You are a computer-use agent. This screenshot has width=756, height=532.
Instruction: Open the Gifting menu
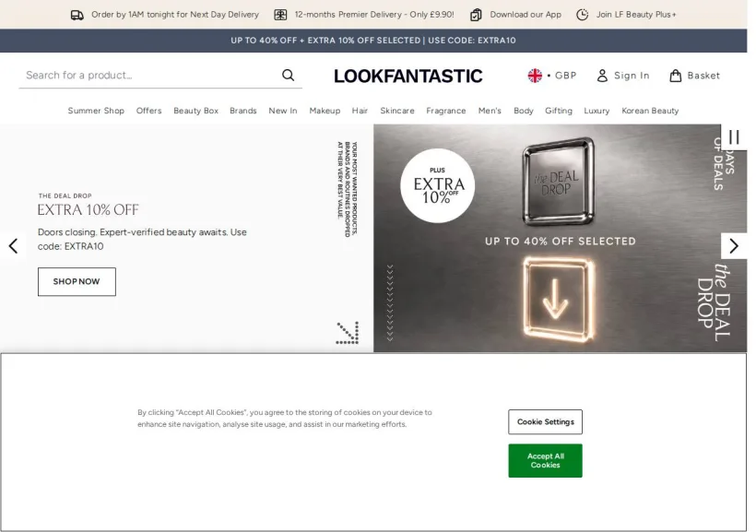559,111
